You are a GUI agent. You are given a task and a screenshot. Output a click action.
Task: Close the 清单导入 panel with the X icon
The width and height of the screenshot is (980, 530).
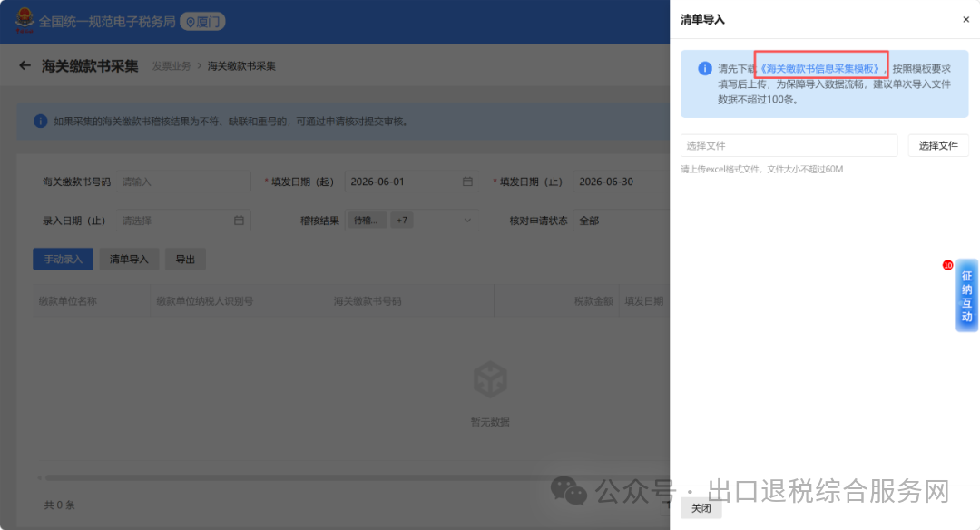click(965, 19)
